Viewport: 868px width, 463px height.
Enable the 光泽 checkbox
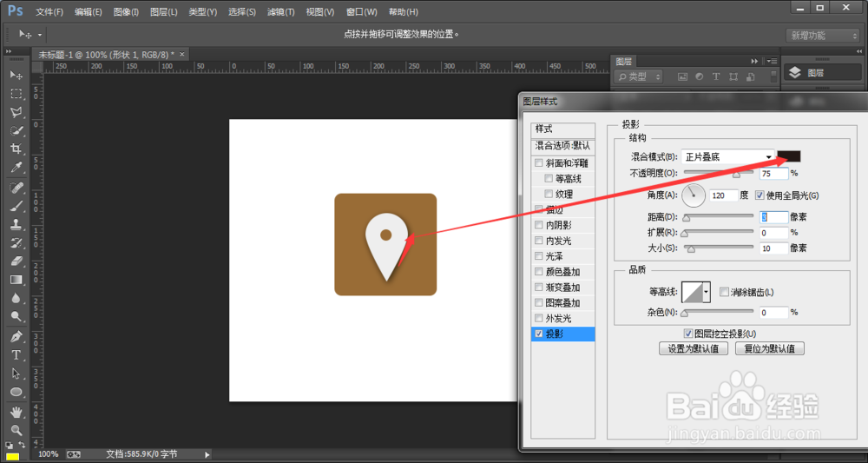[539, 256]
